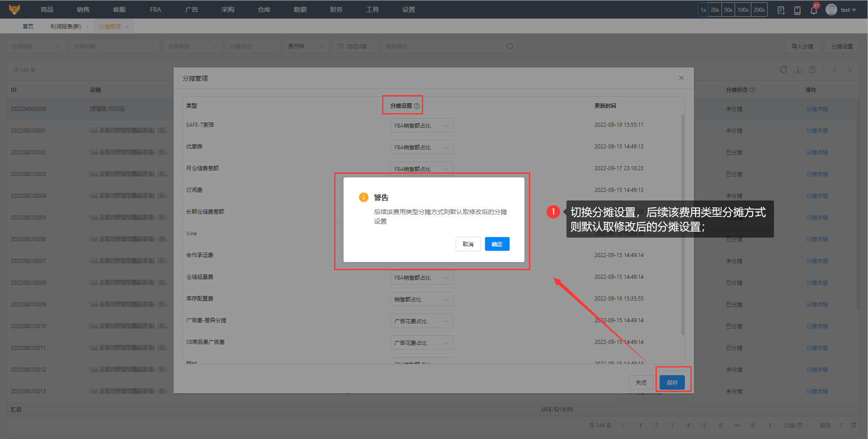Focus the 搜索描述 search input
This screenshot has width=868, height=439.
(443, 46)
